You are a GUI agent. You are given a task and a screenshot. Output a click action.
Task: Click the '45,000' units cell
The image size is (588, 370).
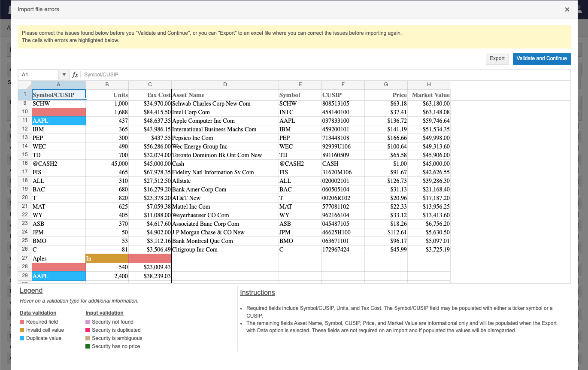pyautogui.click(x=107, y=164)
